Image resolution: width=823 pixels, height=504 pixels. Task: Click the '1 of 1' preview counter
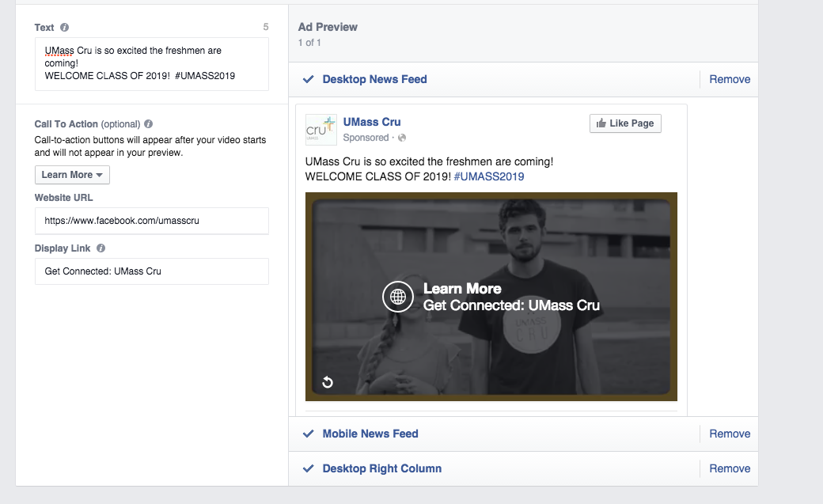coord(309,43)
